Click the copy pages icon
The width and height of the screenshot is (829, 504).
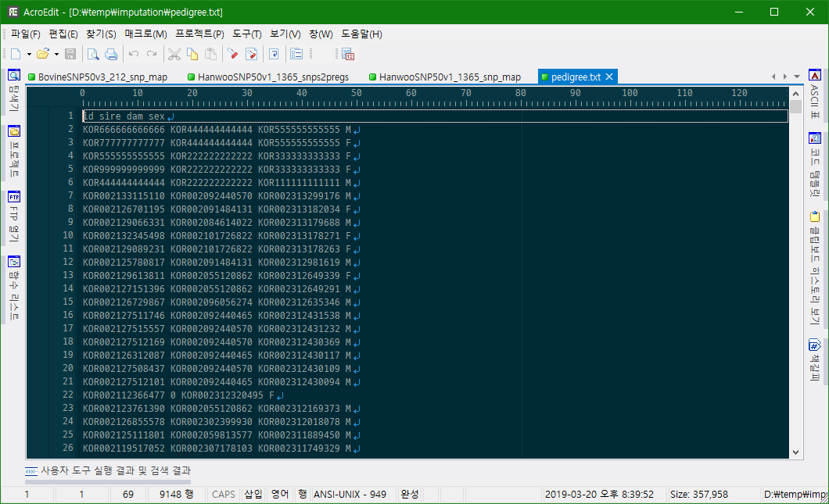coord(192,54)
